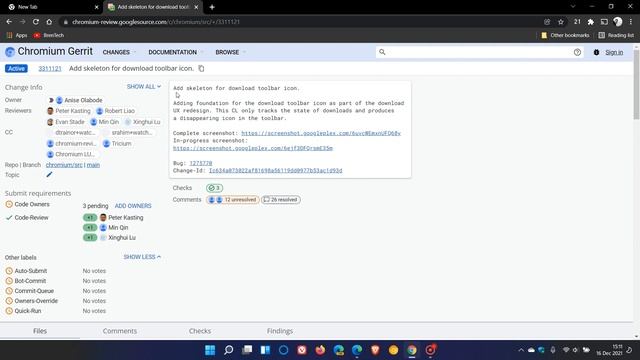Click the Chromium Gerrit logo icon
The height and width of the screenshot is (360, 640).
(10, 52)
